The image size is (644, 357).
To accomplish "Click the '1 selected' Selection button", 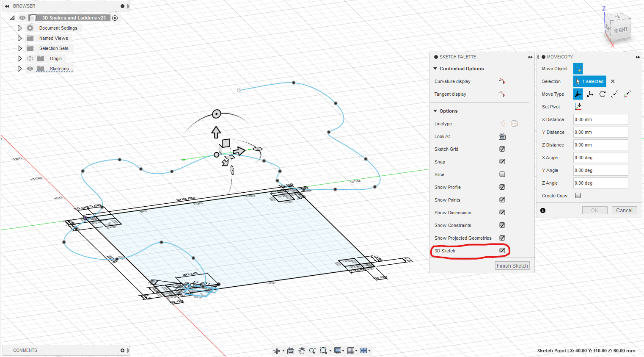I will point(589,81).
